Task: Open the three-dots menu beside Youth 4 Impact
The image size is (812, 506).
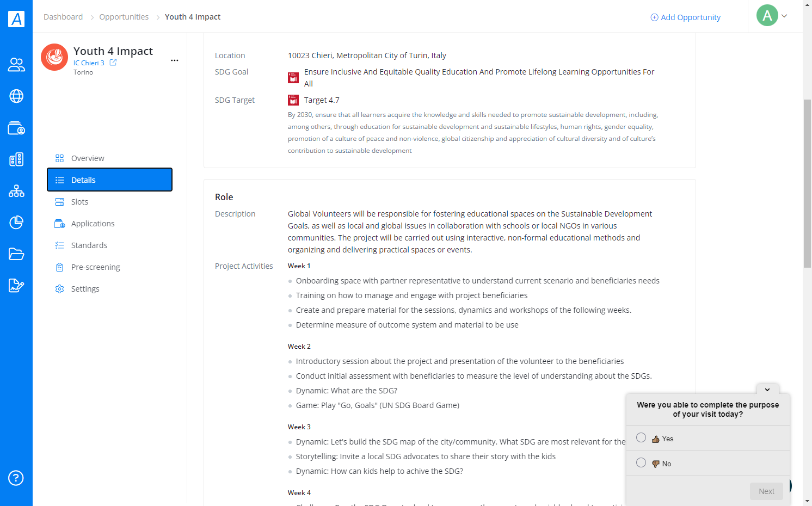Action: pyautogui.click(x=175, y=60)
